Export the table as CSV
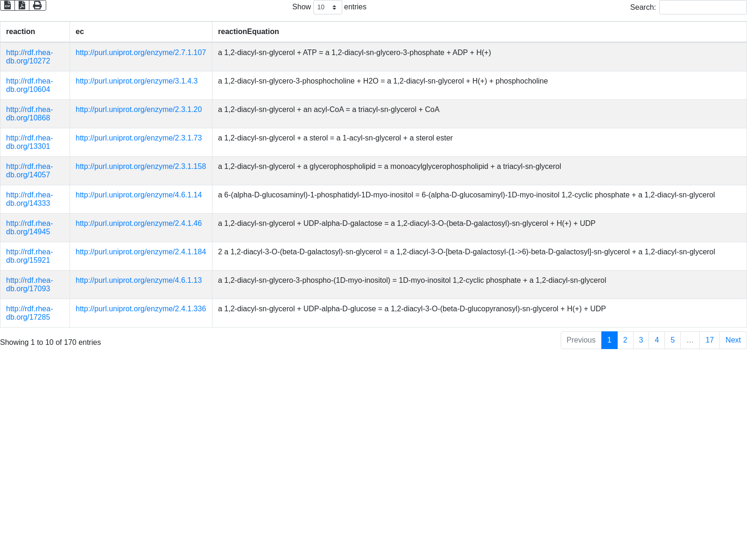 [7, 5]
